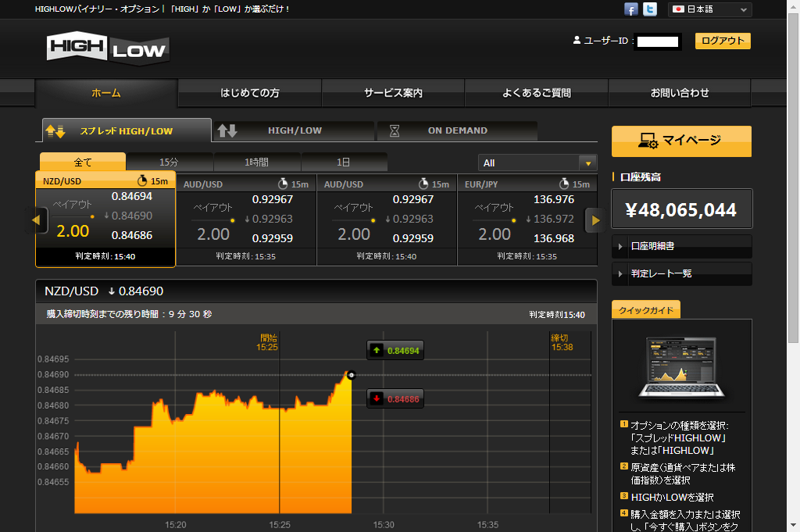
Task: Click the 136.976 rate in EUR/JPY card
Action: [x=554, y=199]
